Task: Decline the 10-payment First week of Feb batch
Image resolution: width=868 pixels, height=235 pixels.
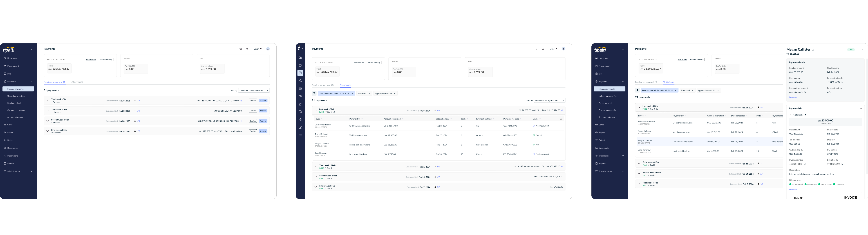Action: [x=253, y=131]
